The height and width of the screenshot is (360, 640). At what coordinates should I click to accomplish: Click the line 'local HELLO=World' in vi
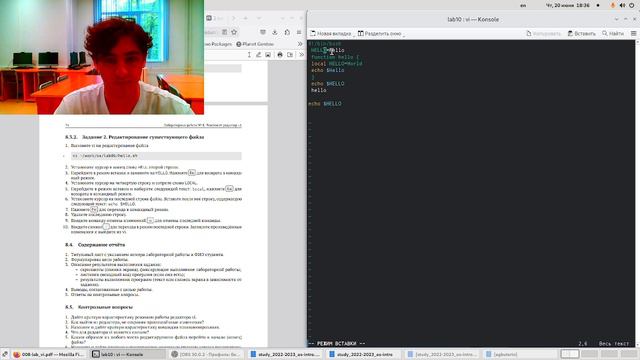click(336, 64)
